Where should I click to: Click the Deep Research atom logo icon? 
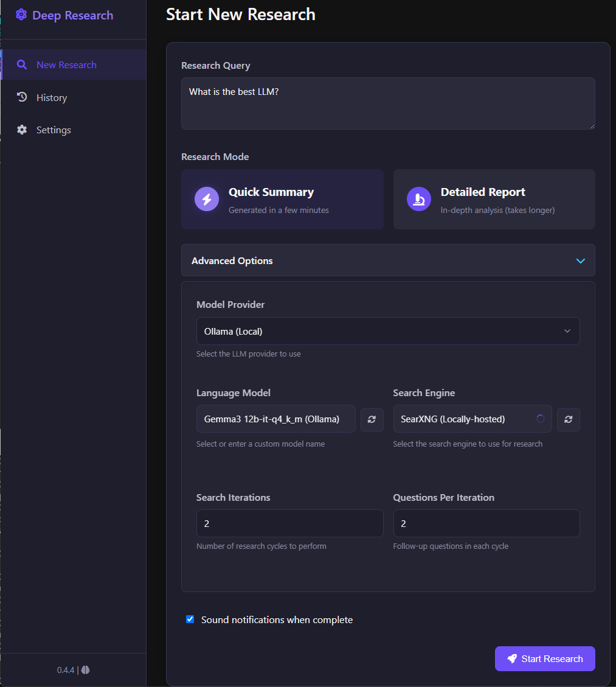tap(21, 15)
